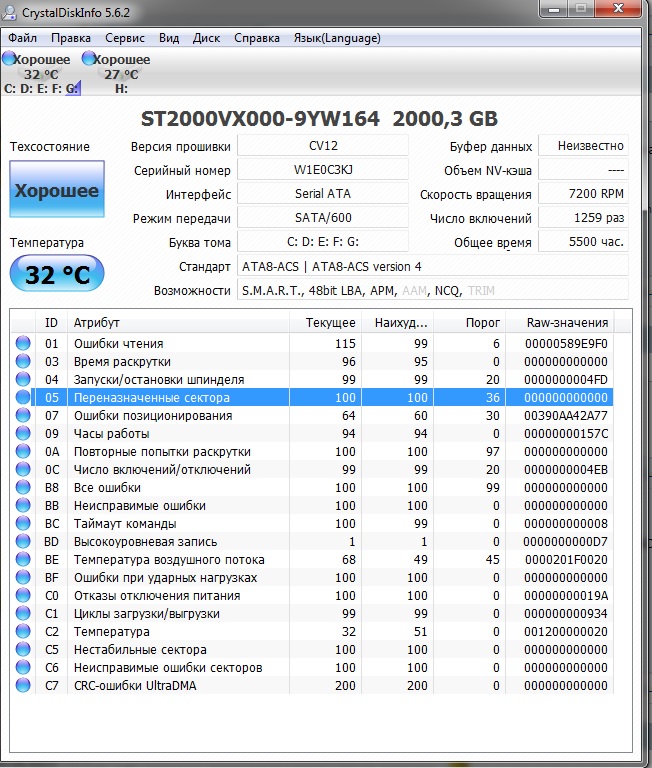Click status icon of row C0 Отказы отключения питания
Image resolution: width=652 pixels, height=768 pixels.
pyautogui.click(x=23, y=596)
